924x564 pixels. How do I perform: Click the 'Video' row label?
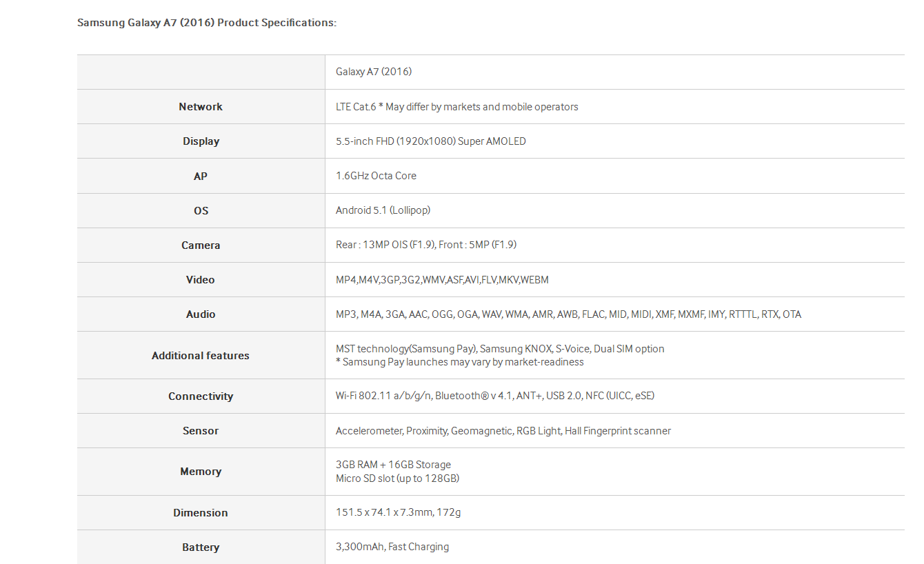[x=201, y=280]
